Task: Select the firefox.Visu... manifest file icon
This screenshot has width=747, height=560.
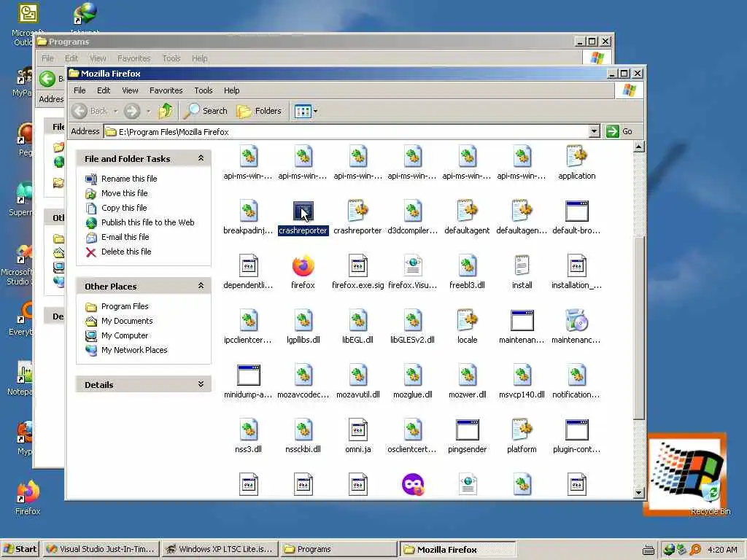Action: 413,265
